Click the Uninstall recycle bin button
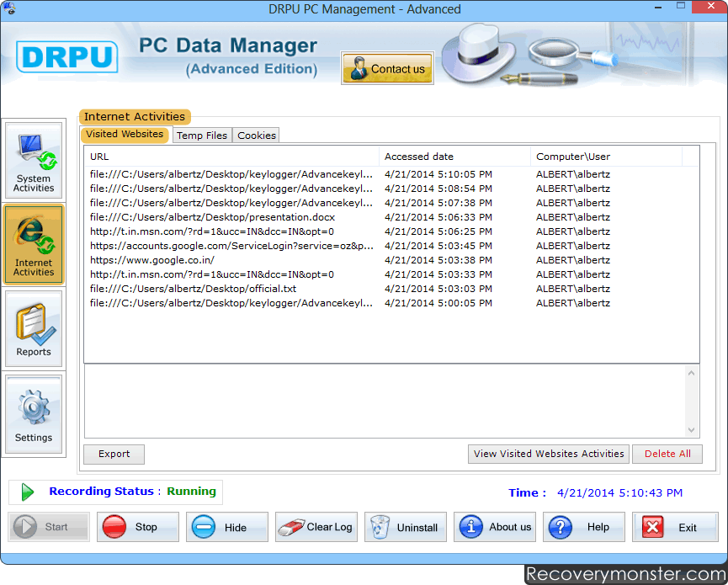This screenshot has height=585, width=728. 406,527
